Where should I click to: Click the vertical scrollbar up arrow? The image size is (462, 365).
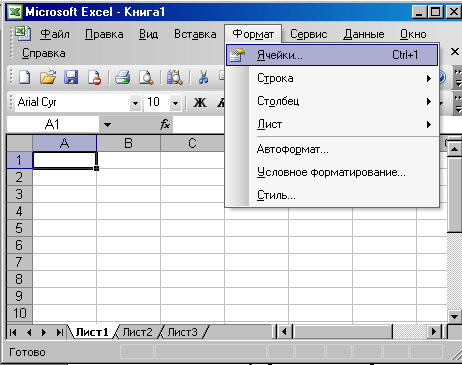tap(454, 149)
